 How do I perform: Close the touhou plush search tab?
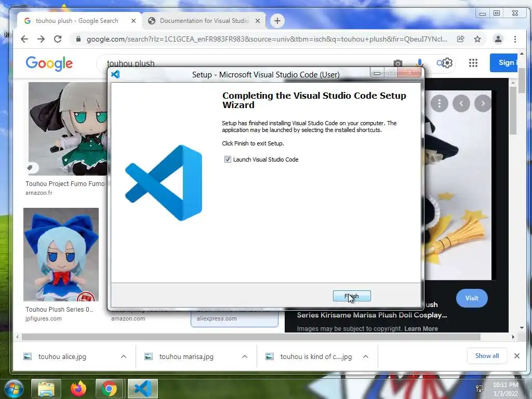click(134, 21)
